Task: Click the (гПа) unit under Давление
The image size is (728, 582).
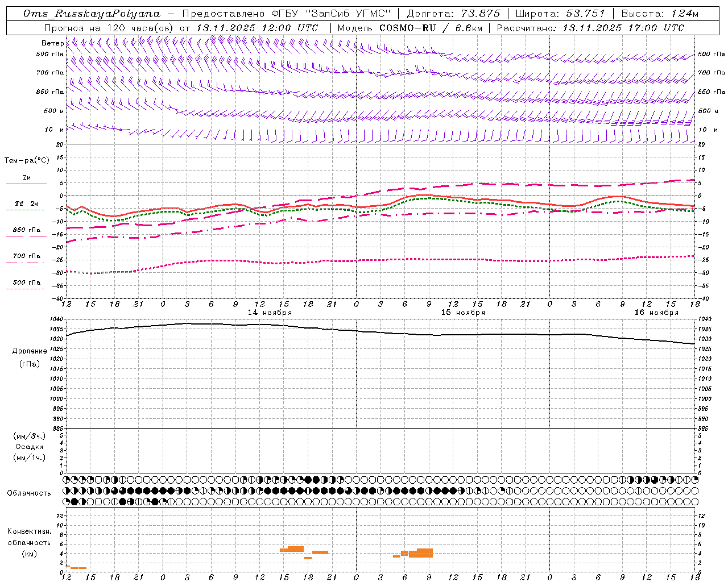Action: click(30, 364)
